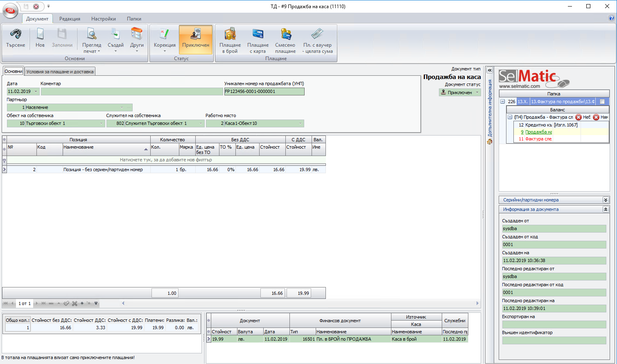Sort by the Наименование column header
Screen dimensions: 617x364
[x=106, y=149]
